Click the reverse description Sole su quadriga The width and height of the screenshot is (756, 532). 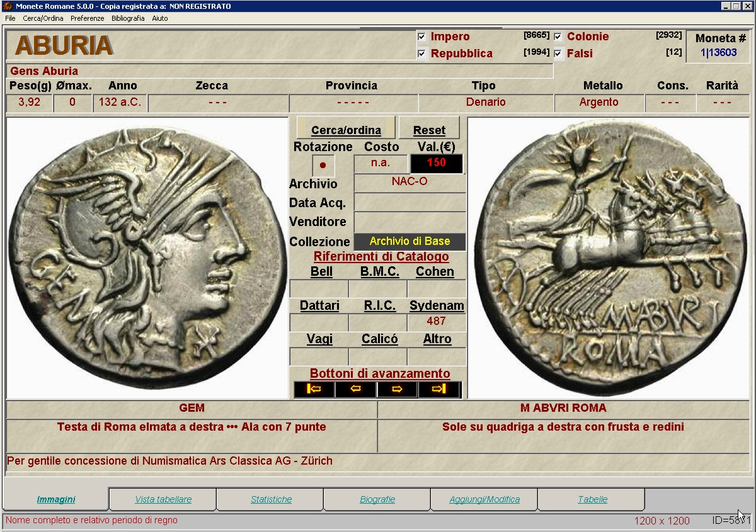coord(563,427)
